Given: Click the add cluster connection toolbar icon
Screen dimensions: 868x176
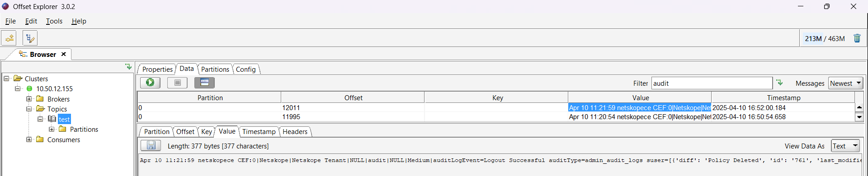Looking at the screenshot, I should [x=9, y=38].
